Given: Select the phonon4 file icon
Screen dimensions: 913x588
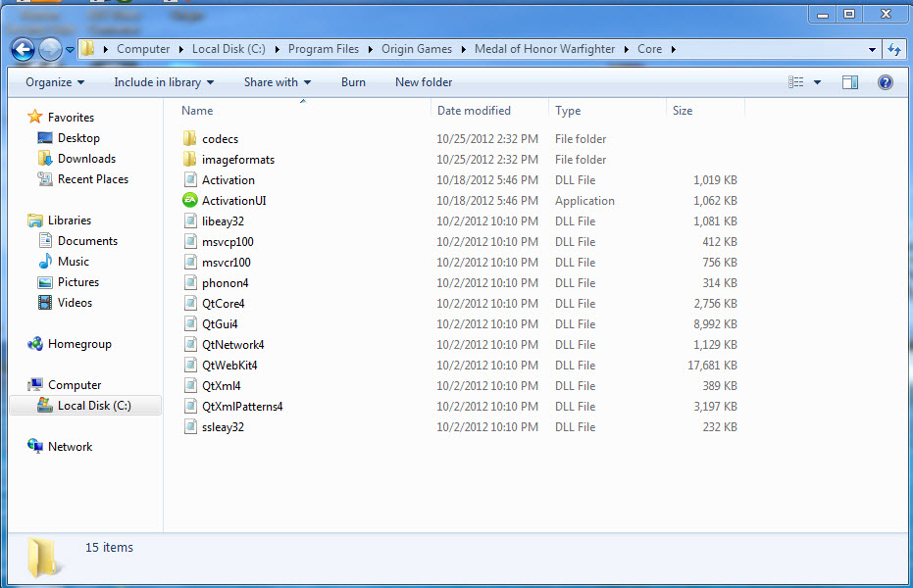Looking at the screenshot, I should [x=190, y=282].
